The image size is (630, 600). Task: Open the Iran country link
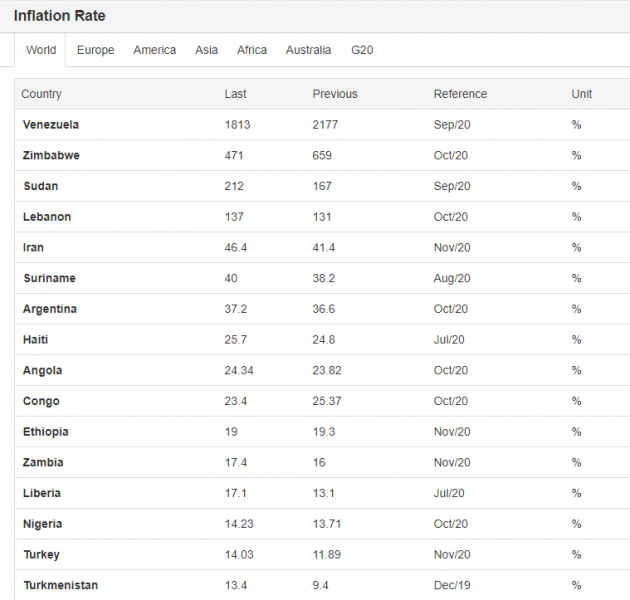(33, 248)
